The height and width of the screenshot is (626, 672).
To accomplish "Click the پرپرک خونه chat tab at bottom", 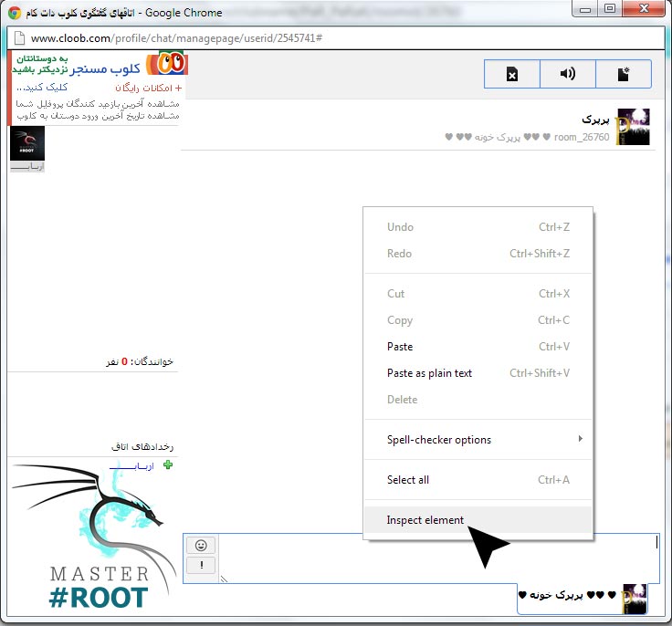I will [583, 598].
